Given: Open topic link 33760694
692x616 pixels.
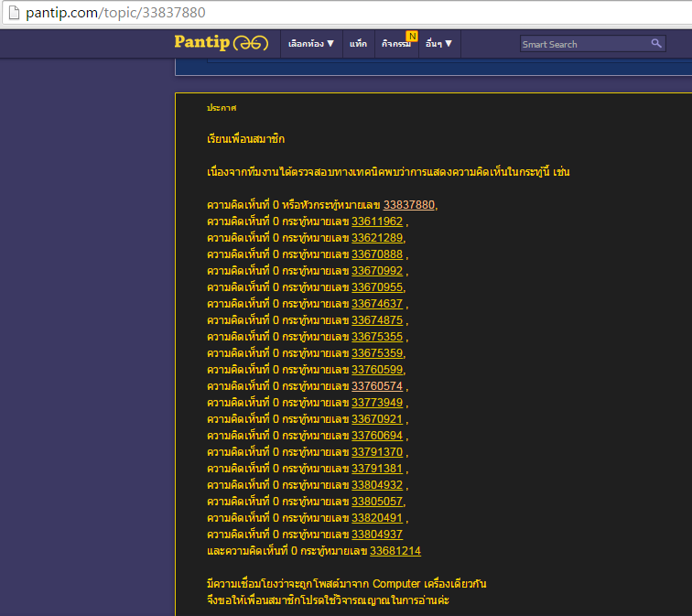Looking at the screenshot, I should (377, 436).
